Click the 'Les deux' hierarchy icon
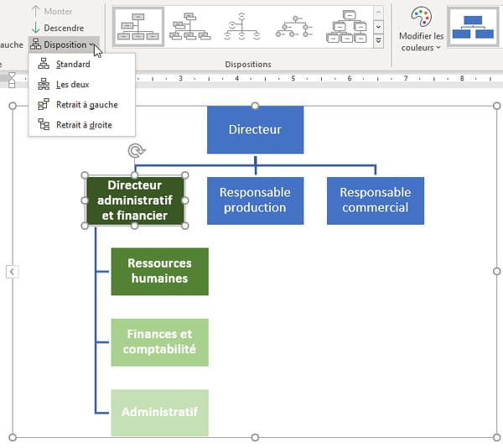Screen dimensions: 503x448 (44, 84)
